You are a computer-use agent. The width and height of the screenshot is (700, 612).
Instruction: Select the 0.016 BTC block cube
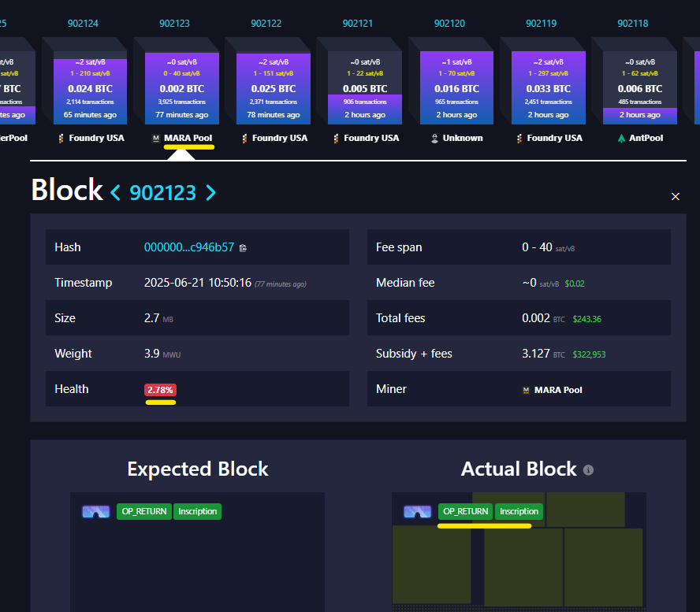[x=456, y=88]
